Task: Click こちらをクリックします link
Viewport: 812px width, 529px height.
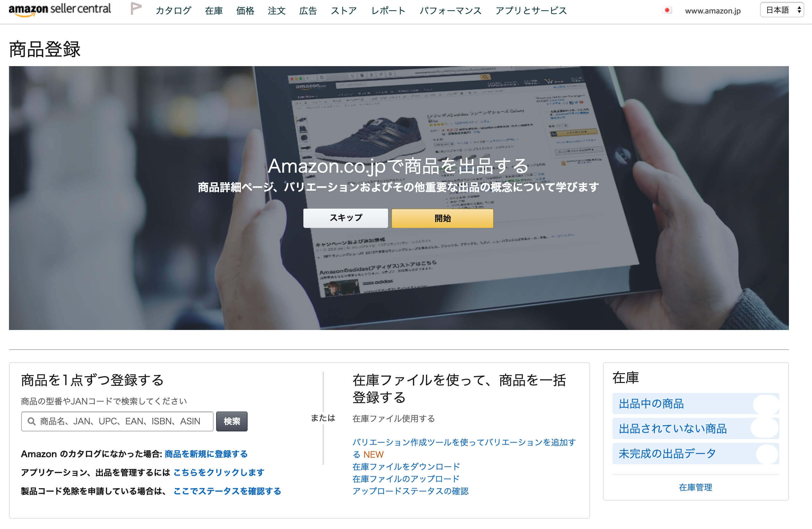Action: point(219,472)
